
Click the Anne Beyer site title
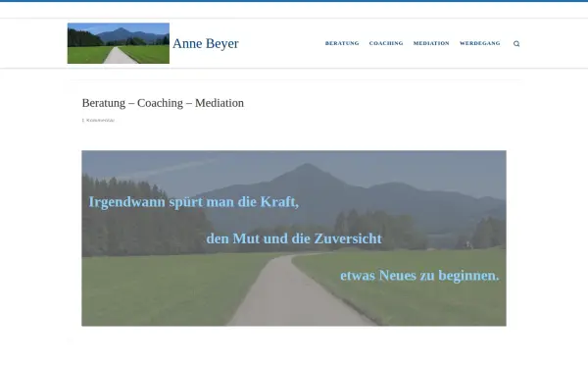pos(206,43)
